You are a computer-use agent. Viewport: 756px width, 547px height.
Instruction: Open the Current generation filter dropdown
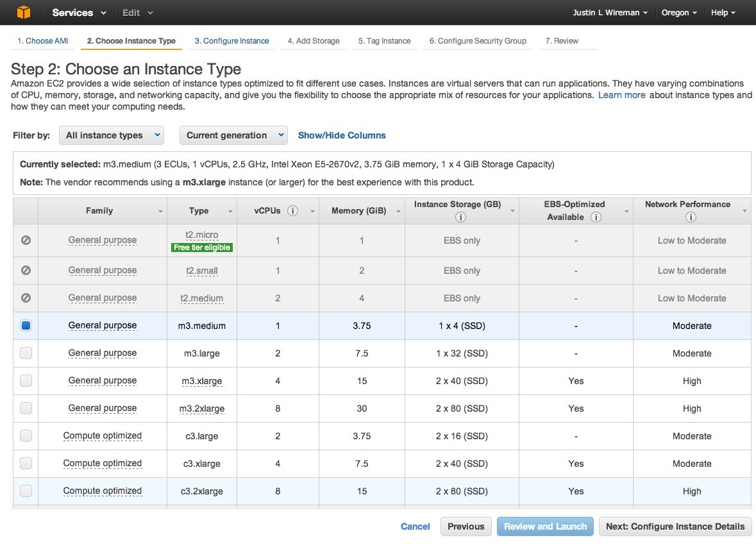[233, 135]
